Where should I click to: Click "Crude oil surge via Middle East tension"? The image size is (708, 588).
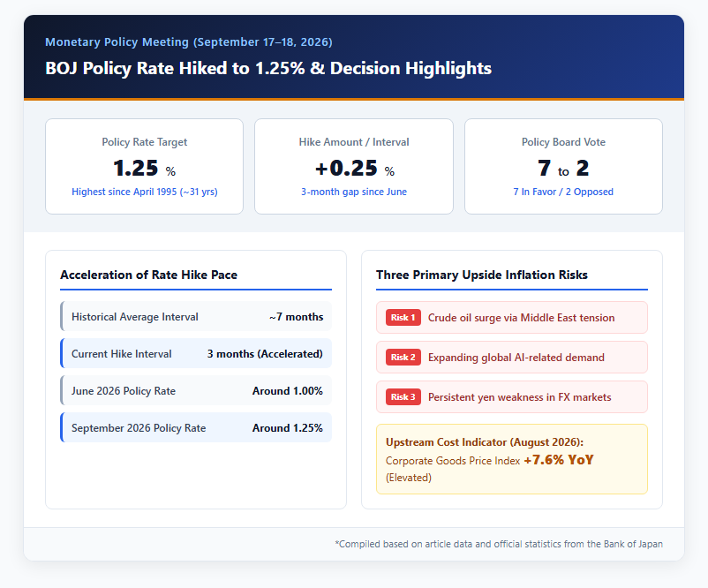pyautogui.click(x=522, y=318)
